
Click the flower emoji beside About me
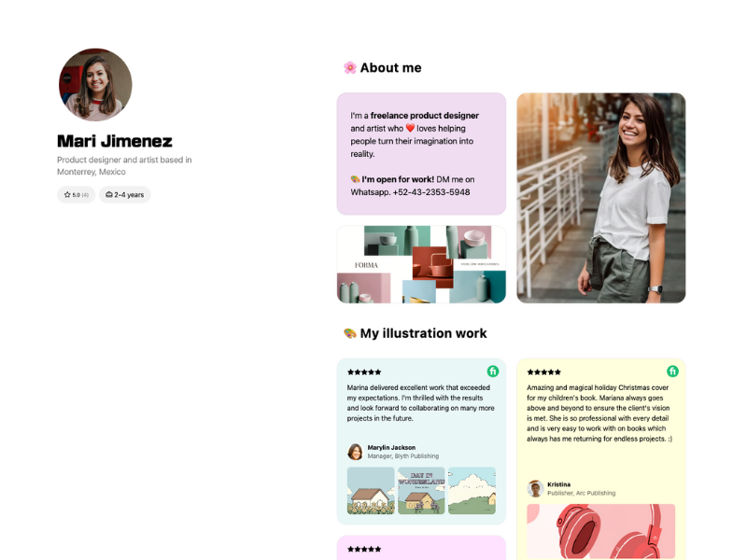click(350, 67)
